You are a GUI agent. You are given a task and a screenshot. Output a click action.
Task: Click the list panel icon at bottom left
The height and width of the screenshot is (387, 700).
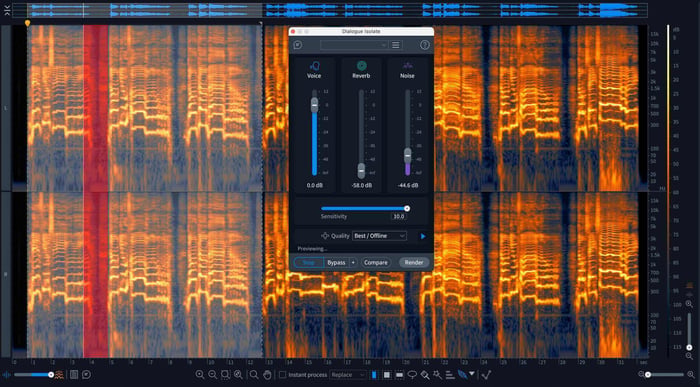74,375
